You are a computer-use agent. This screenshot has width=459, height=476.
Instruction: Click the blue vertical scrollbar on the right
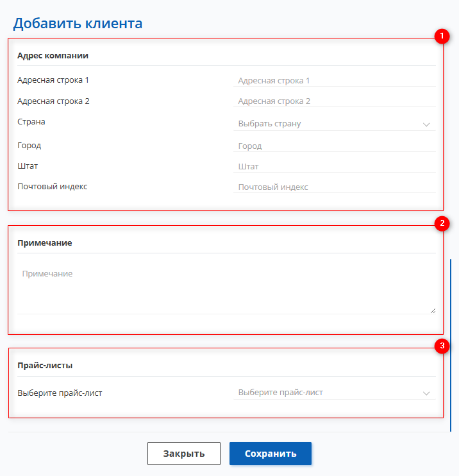(x=451, y=345)
